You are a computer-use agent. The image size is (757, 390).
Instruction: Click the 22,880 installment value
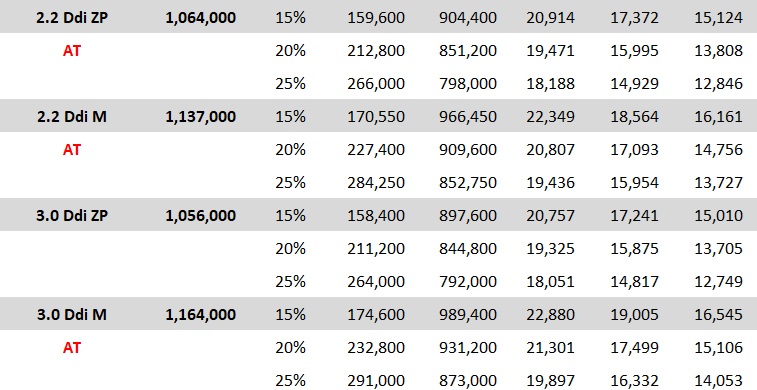tap(550, 315)
